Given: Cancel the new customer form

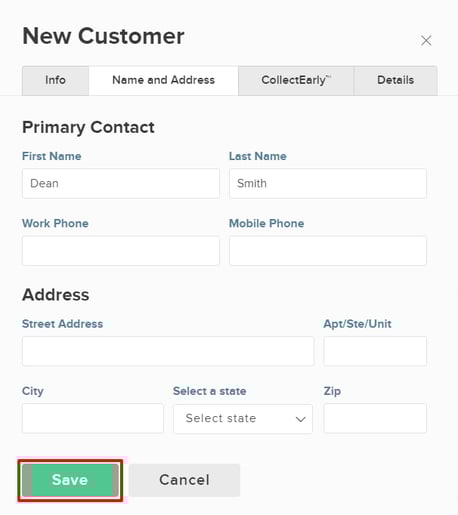Looking at the screenshot, I should pos(184,480).
